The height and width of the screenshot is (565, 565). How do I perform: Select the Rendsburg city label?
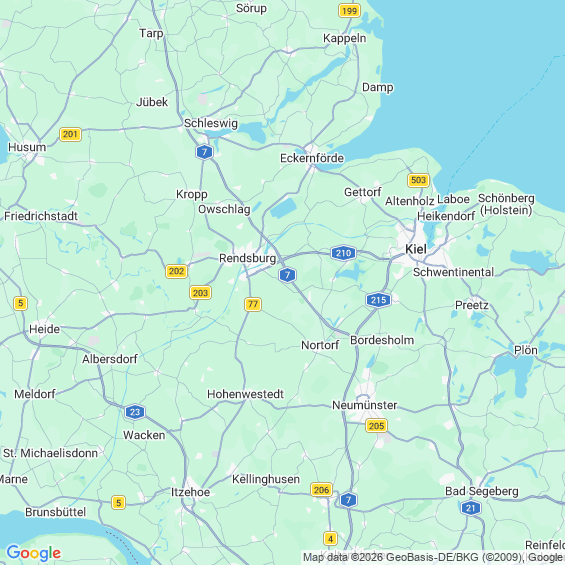click(x=248, y=258)
